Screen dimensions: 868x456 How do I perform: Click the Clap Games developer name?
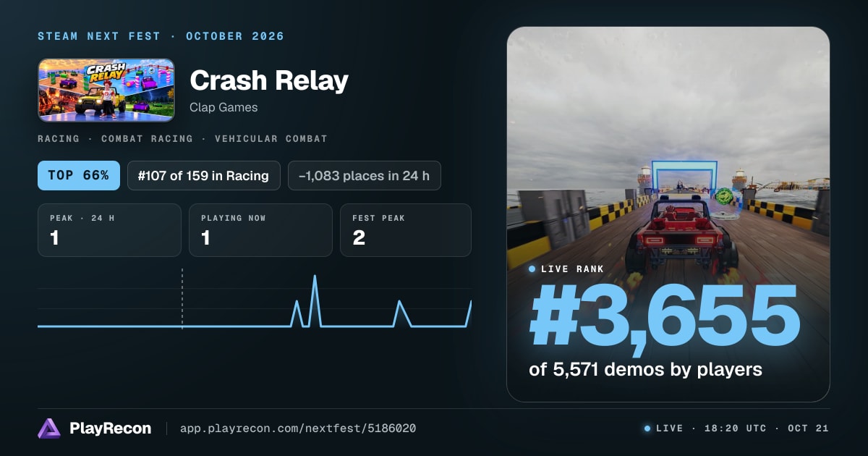click(224, 107)
